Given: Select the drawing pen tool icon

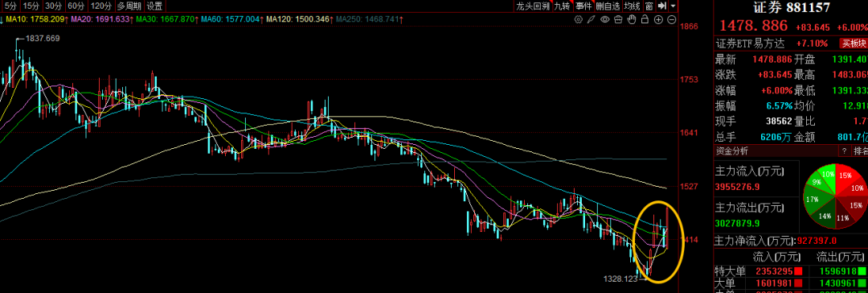Looking at the screenshot, I should (592, 19).
